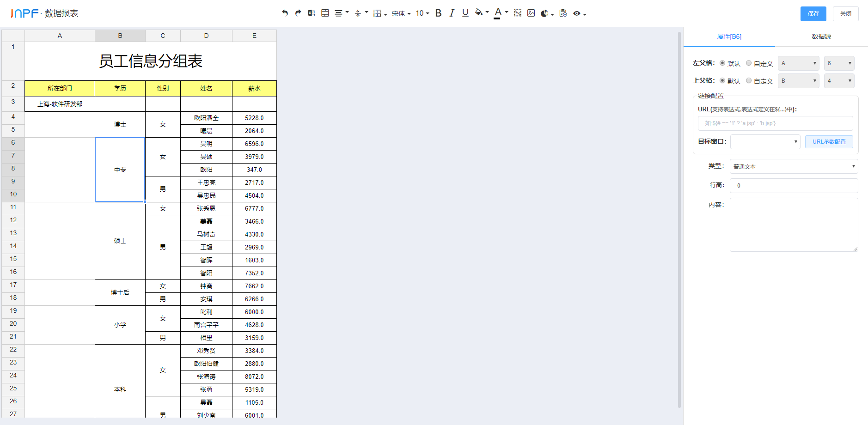
Task: Open the 宋体 font family dropdown
Action: [401, 13]
